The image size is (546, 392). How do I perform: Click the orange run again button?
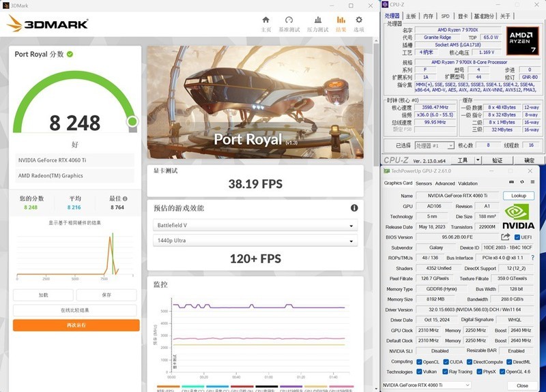[76, 325]
